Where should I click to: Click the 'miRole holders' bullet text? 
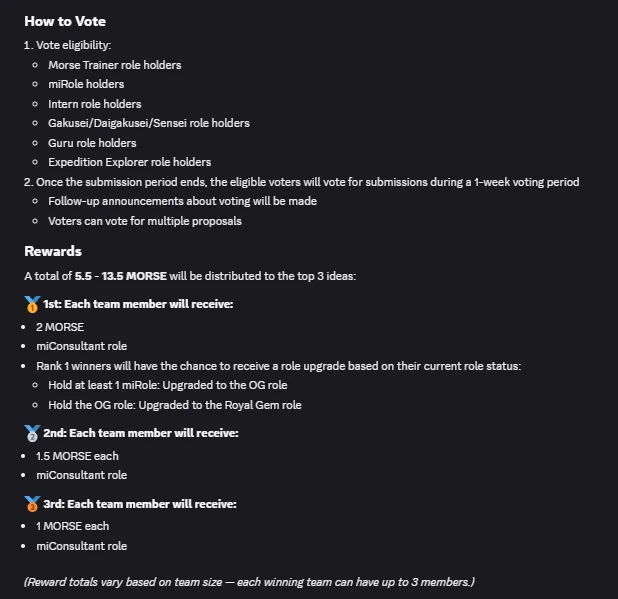(86, 84)
